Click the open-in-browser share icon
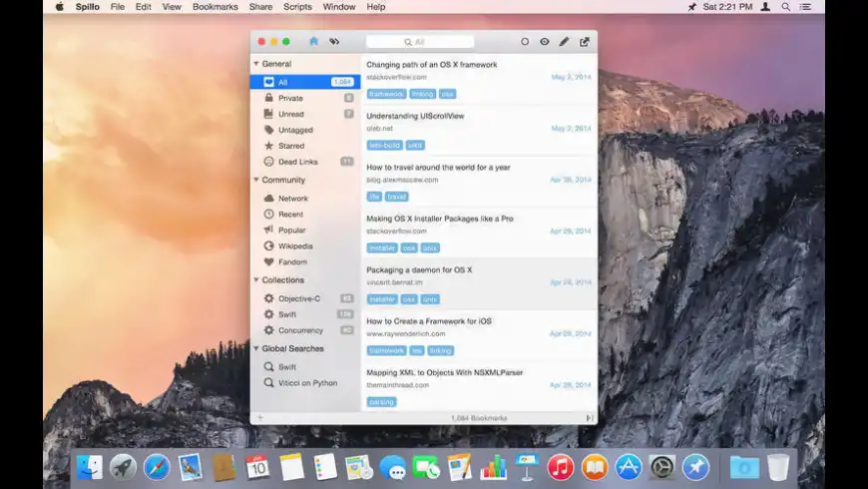 click(x=585, y=42)
